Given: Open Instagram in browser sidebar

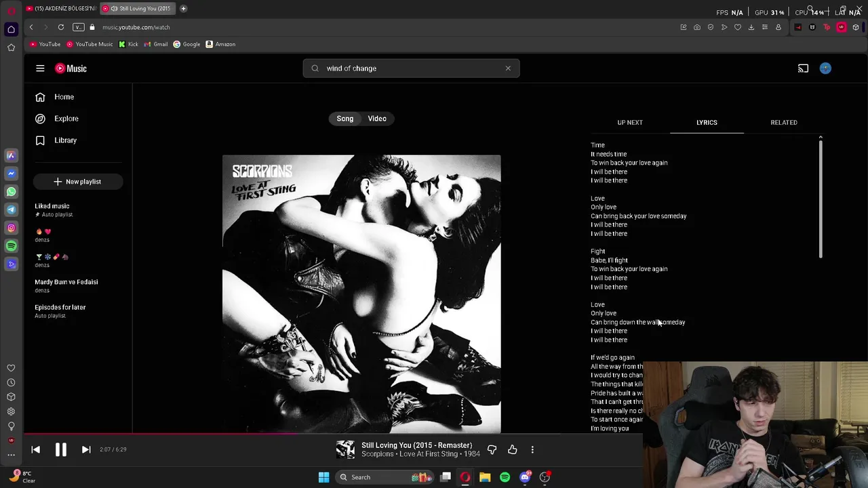Looking at the screenshot, I should click(x=11, y=228).
